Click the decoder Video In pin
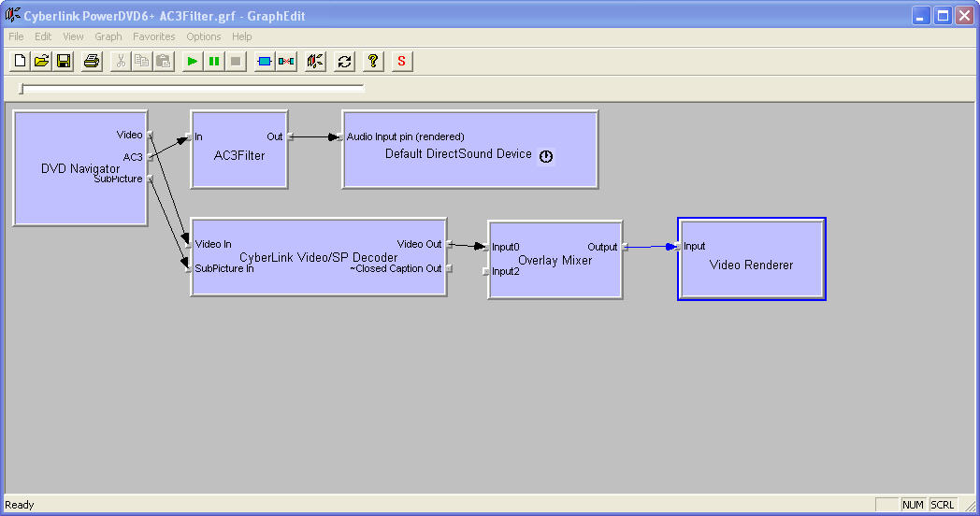 point(189,244)
